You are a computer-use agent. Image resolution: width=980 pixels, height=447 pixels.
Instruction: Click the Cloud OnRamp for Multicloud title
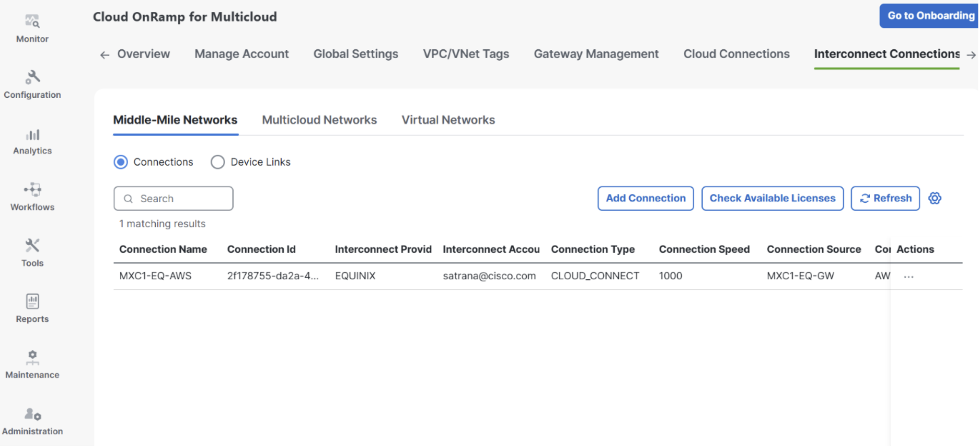[x=185, y=17]
